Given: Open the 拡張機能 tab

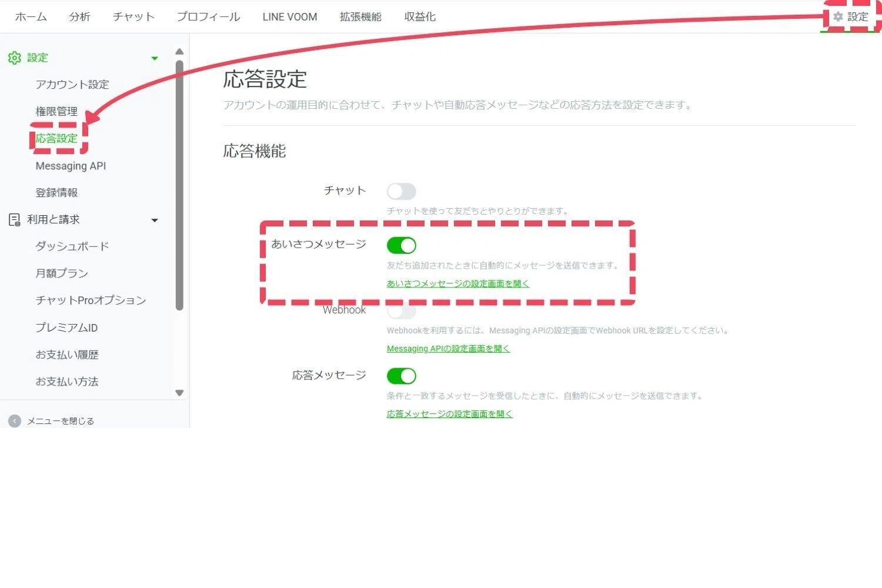Looking at the screenshot, I should pyautogui.click(x=360, y=17).
